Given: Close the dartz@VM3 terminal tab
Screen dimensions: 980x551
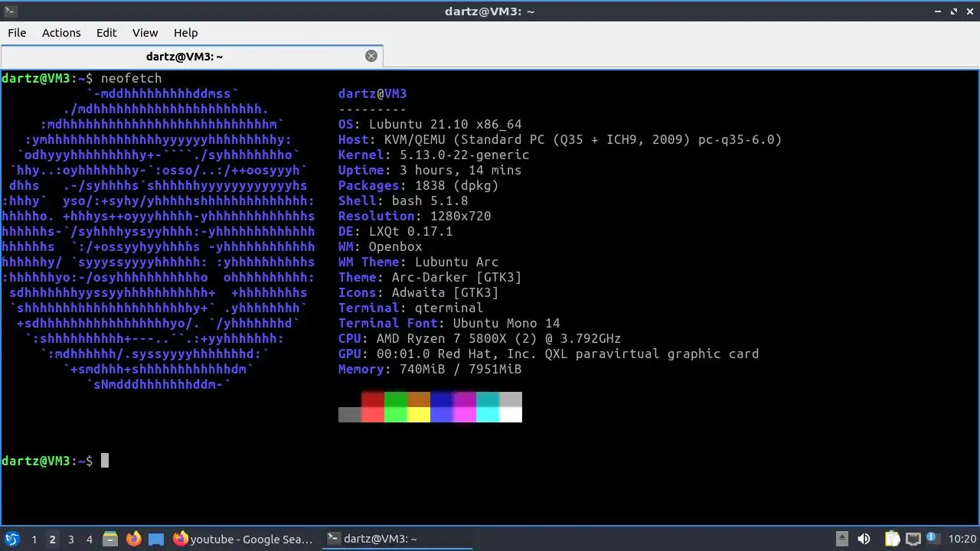Looking at the screenshot, I should (x=371, y=56).
